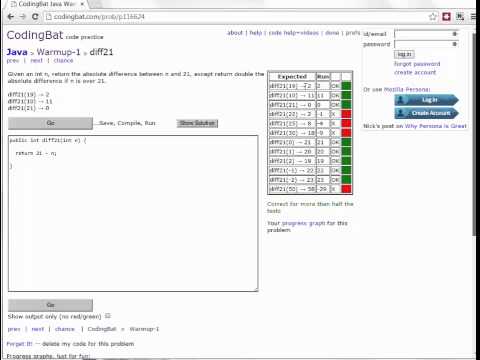Click the Show Solution button

tap(197, 123)
